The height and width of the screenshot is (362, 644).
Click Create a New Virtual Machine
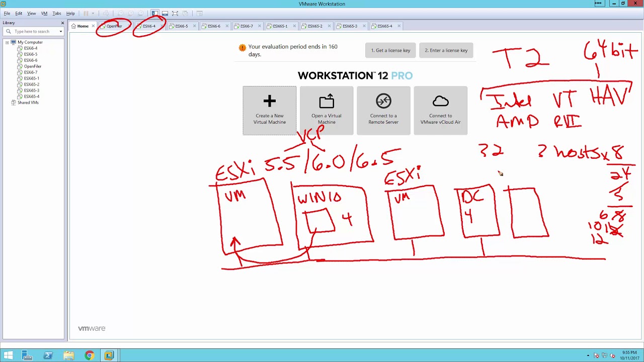270,111
